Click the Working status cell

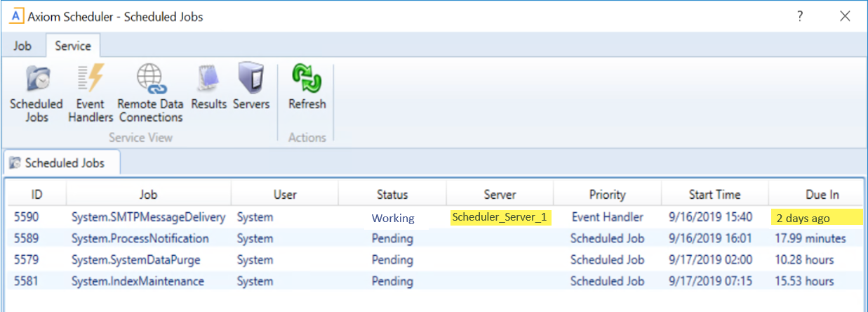pos(393,218)
